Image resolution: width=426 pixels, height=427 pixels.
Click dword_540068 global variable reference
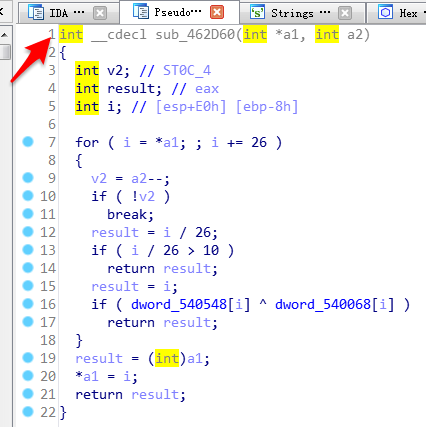click(323, 304)
